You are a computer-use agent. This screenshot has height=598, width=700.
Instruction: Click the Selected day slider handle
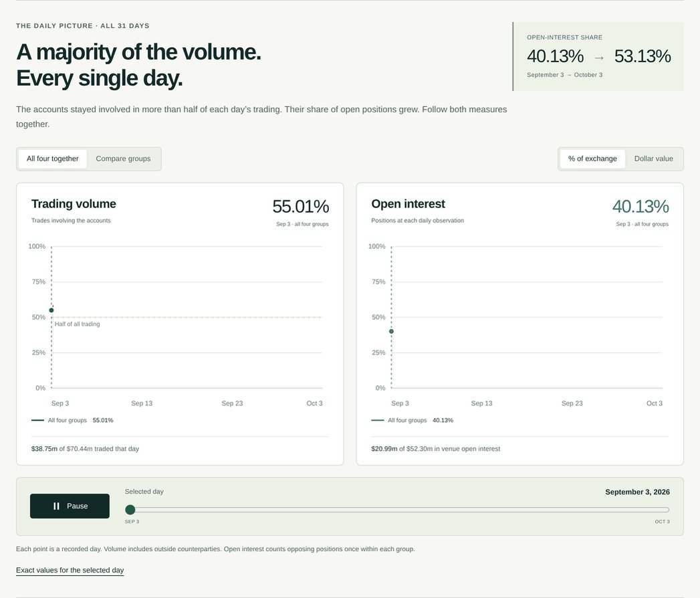(130, 510)
